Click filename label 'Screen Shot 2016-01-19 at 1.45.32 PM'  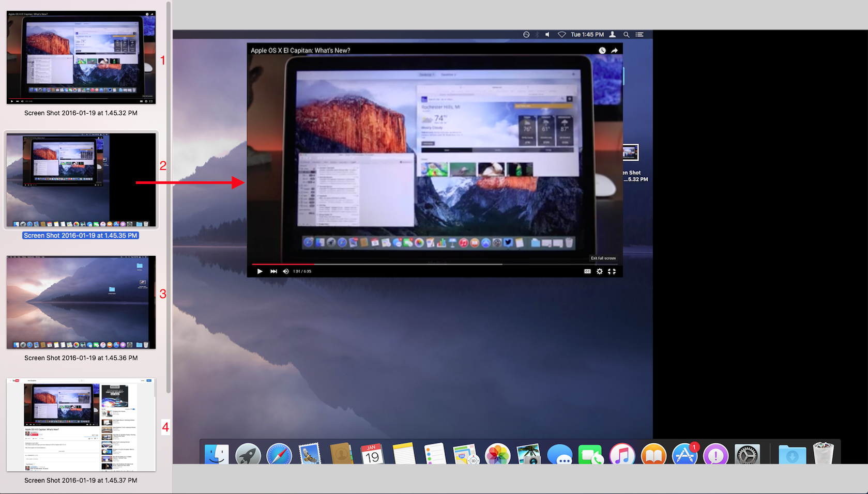click(x=81, y=113)
